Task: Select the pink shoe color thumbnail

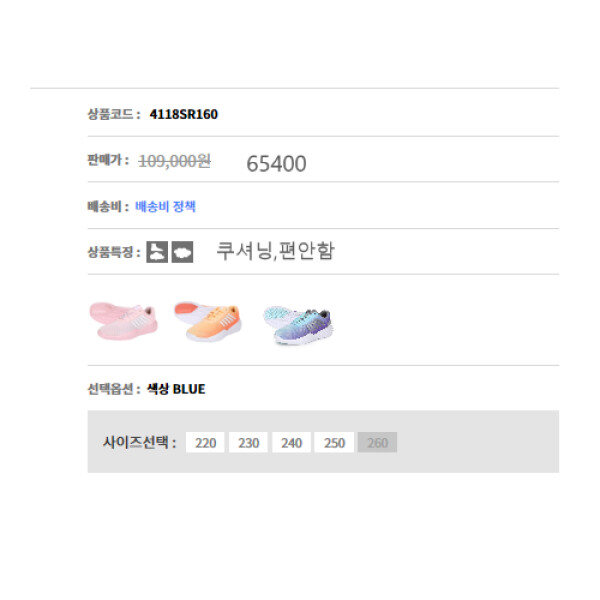Action: pyautogui.click(x=122, y=320)
